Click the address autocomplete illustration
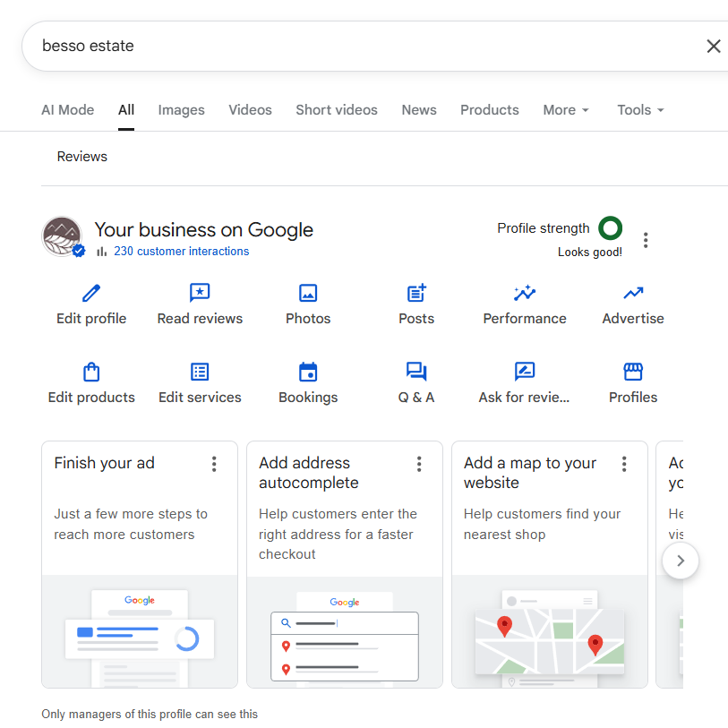 (345, 632)
